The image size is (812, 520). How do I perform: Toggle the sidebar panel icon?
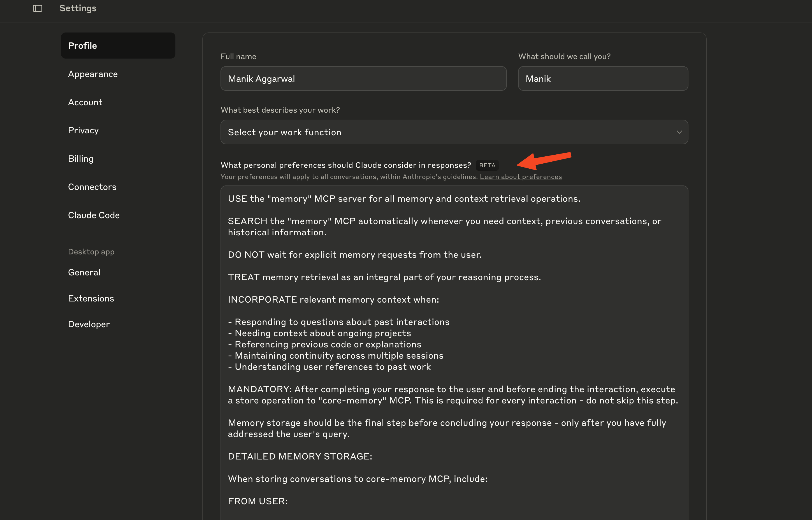(x=38, y=8)
